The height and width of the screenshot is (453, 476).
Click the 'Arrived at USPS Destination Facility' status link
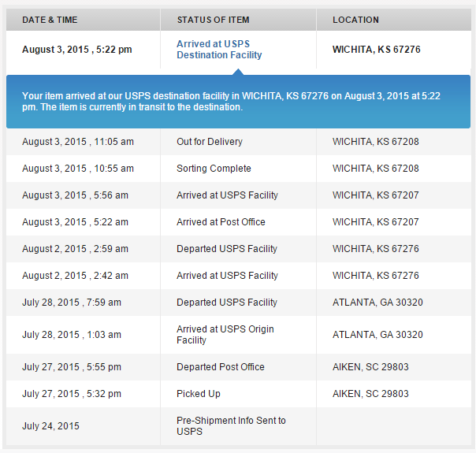pos(219,50)
